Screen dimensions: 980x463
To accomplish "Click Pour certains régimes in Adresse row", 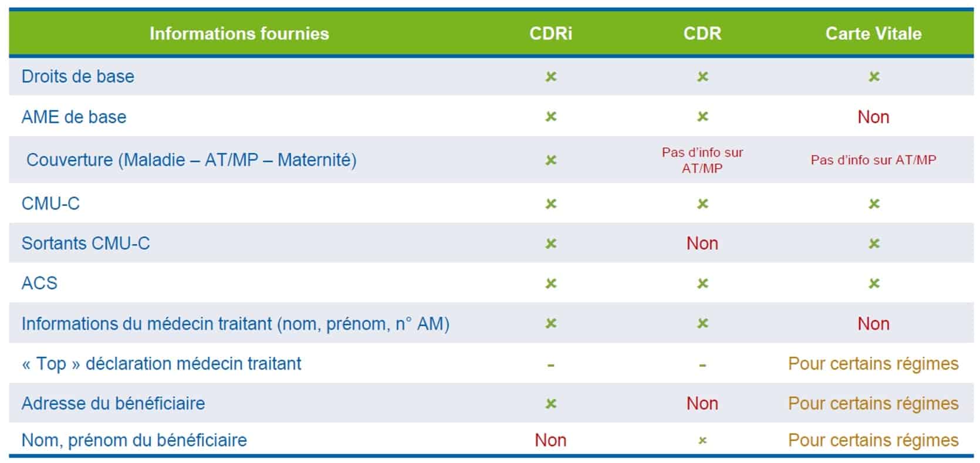I will [x=873, y=403].
